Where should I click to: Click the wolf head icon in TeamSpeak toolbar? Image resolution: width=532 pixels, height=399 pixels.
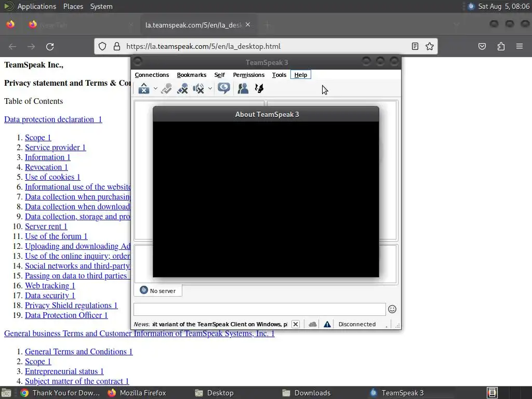point(259,88)
